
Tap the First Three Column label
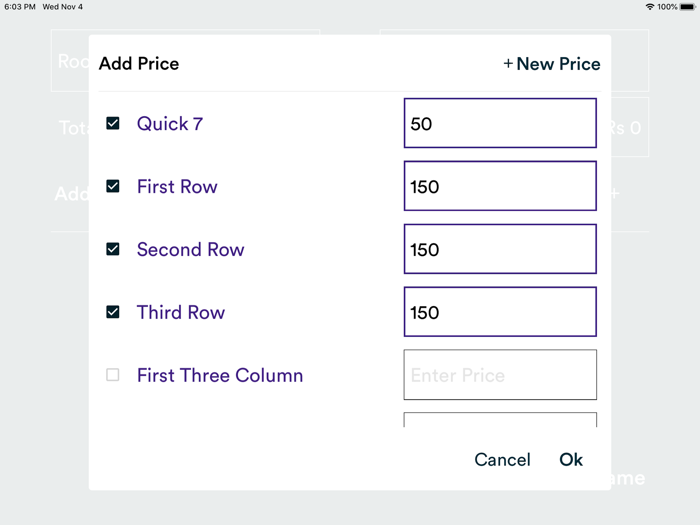pos(220,375)
